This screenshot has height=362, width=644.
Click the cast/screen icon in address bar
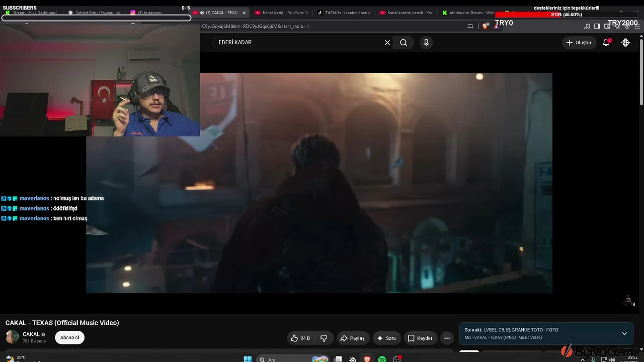pyautogui.click(x=470, y=26)
